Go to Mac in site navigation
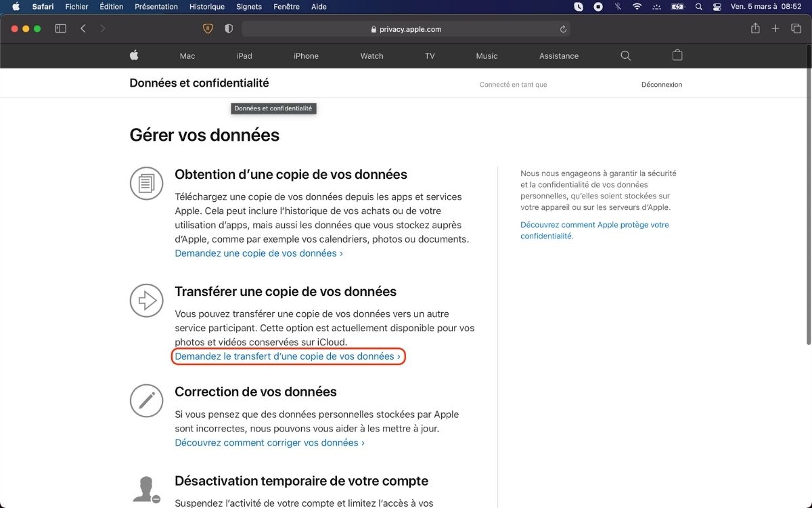 point(187,56)
